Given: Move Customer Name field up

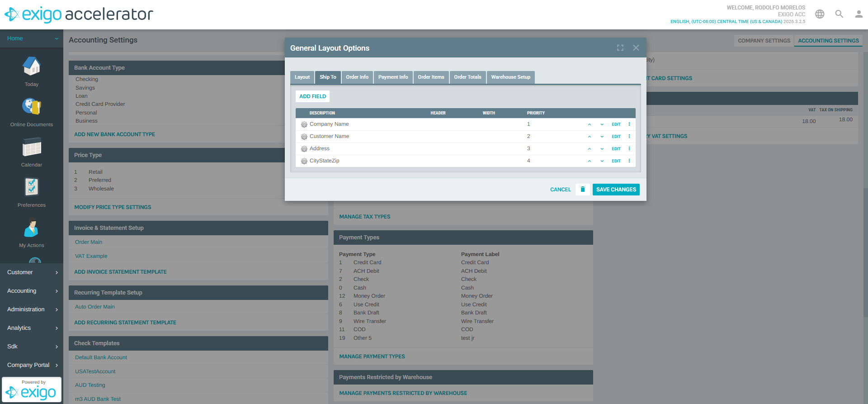Looking at the screenshot, I should click(590, 137).
